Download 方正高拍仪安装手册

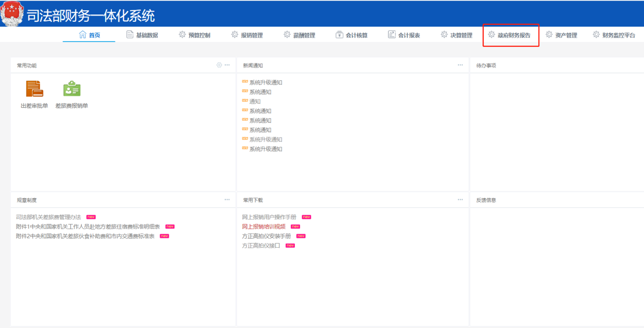(x=266, y=236)
